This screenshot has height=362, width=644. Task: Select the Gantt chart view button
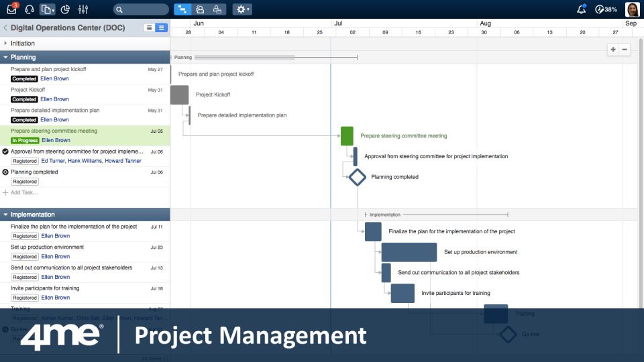182,9
